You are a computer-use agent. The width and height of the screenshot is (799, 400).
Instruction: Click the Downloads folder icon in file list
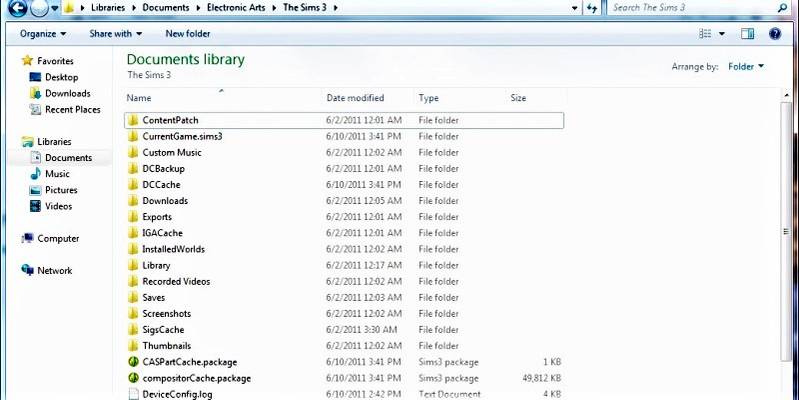click(x=133, y=201)
